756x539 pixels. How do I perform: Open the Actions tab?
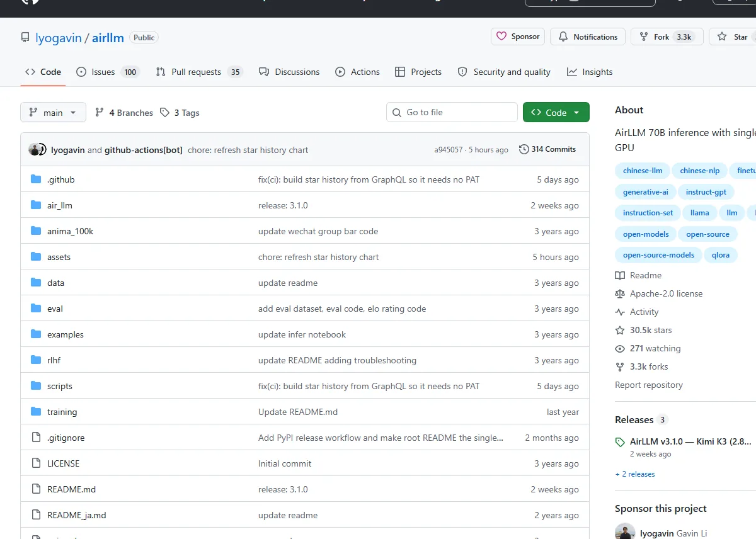(357, 72)
